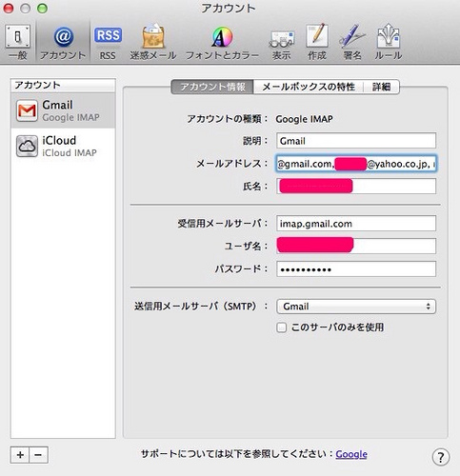The height and width of the screenshot is (476, 460).
Task: Open the 署名 (Signatures) preferences pane
Action: coord(352,42)
